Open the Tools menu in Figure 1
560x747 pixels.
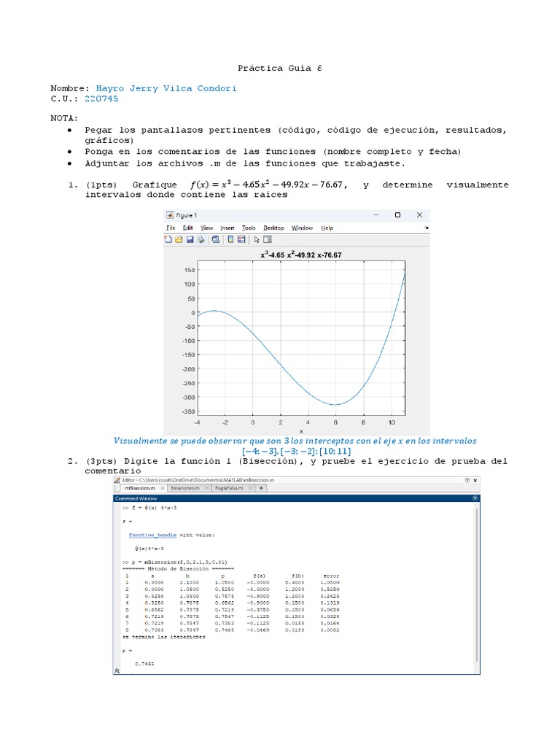(249, 228)
